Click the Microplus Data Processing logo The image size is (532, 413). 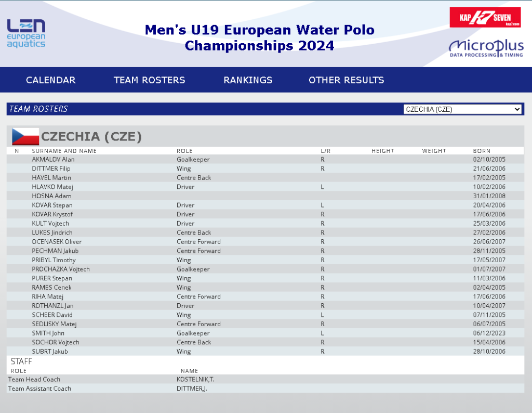[x=486, y=48]
